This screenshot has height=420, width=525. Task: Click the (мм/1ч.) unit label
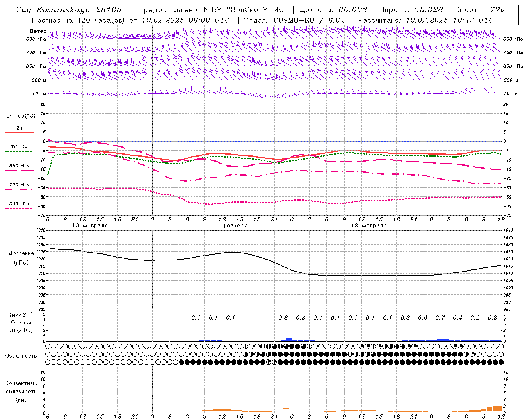tap(21, 330)
